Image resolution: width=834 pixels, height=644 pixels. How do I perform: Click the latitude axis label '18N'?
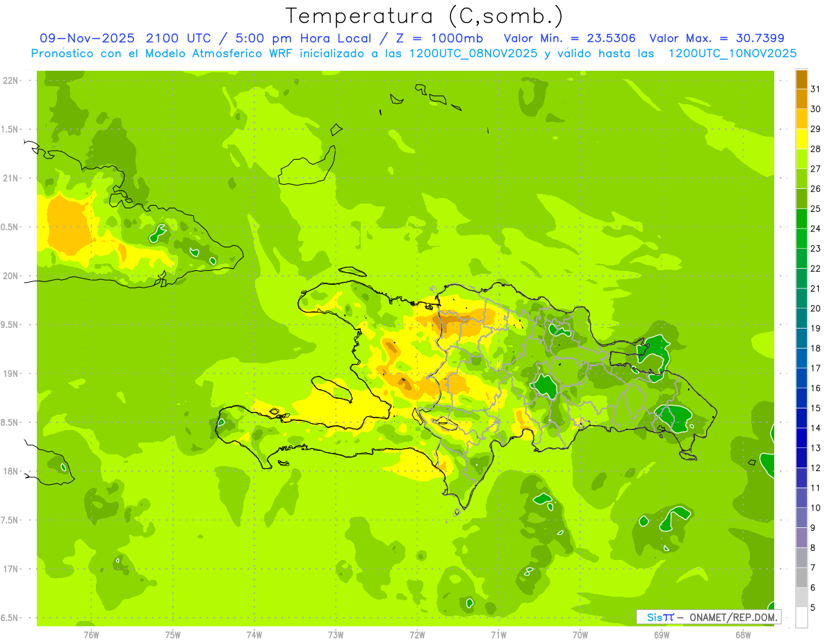[11, 471]
